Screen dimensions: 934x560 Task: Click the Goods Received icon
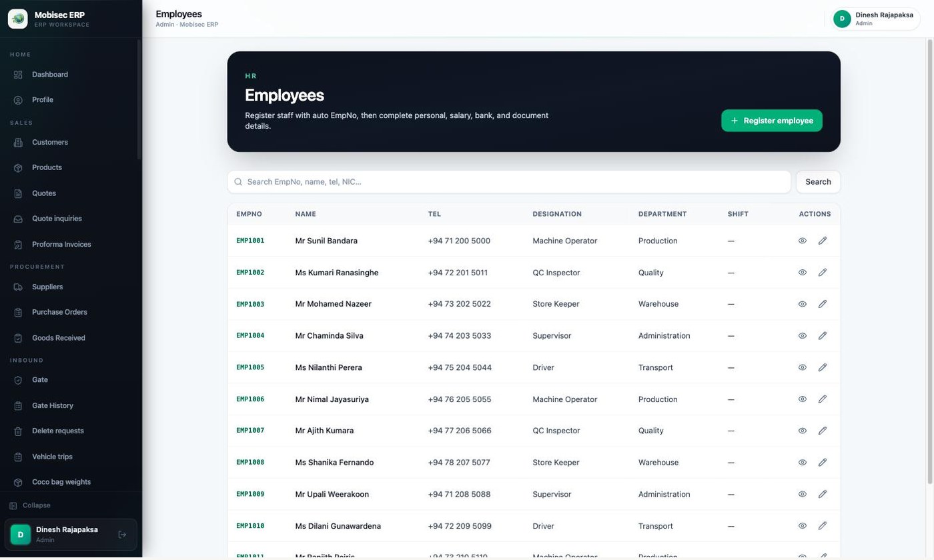(19, 338)
